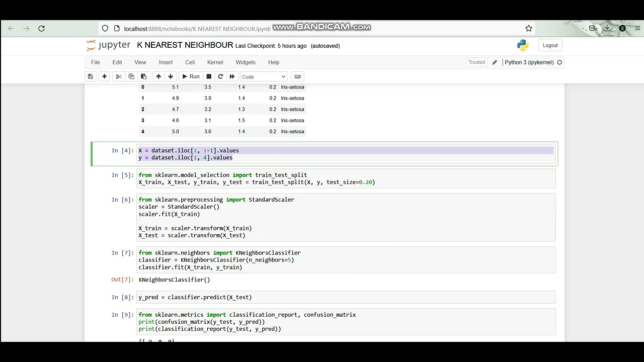Rename the notebook title K NEAREST NEIGHBOUR

tap(185, 45)
